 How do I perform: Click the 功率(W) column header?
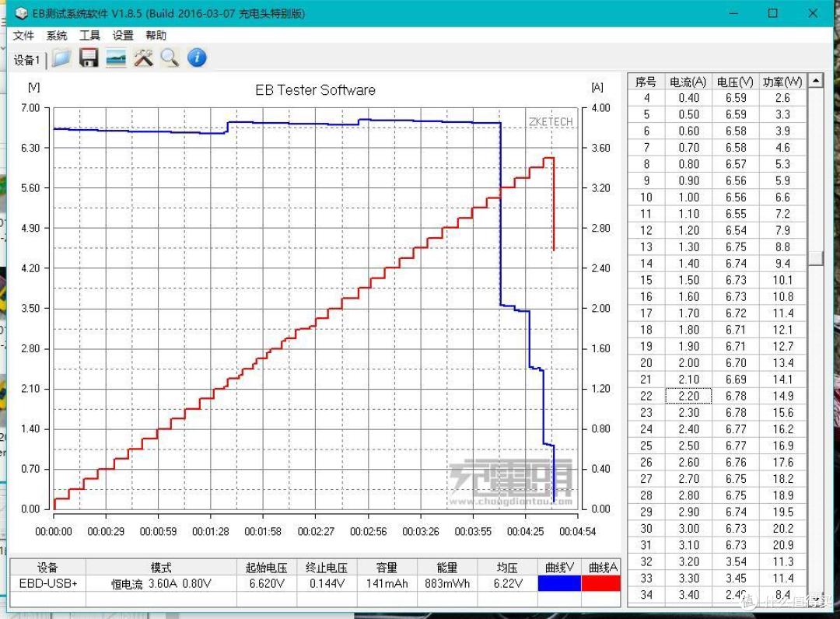[782, 82]
